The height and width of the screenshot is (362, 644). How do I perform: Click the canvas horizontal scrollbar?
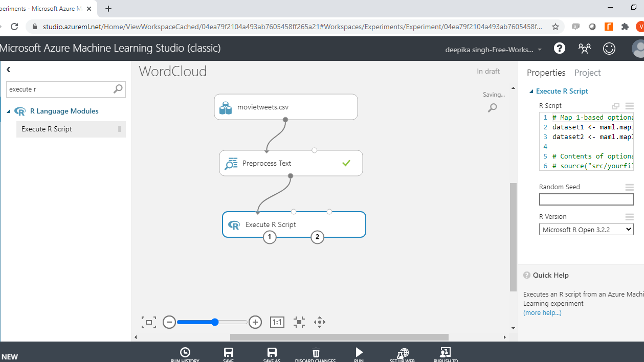(339, 337)
